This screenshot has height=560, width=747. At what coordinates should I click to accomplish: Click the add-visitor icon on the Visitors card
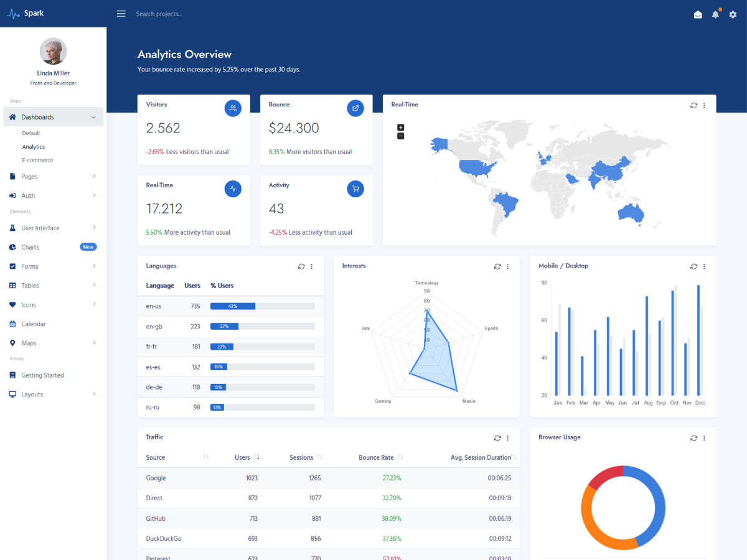(x=233, y=108)
